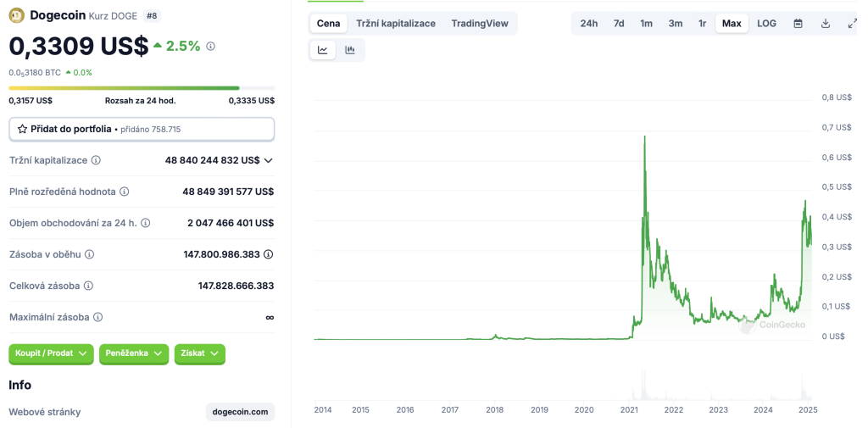
Task: Open Koupit / Prodat dropdown
Action: pyautogui.click(x=51, y=353)
